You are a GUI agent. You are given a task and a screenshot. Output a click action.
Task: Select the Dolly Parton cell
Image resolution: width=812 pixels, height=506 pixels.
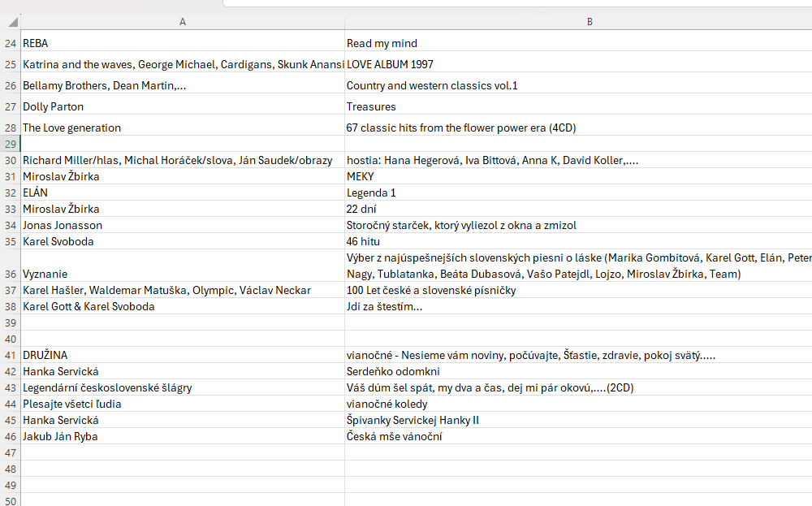[x=183, y=106]
